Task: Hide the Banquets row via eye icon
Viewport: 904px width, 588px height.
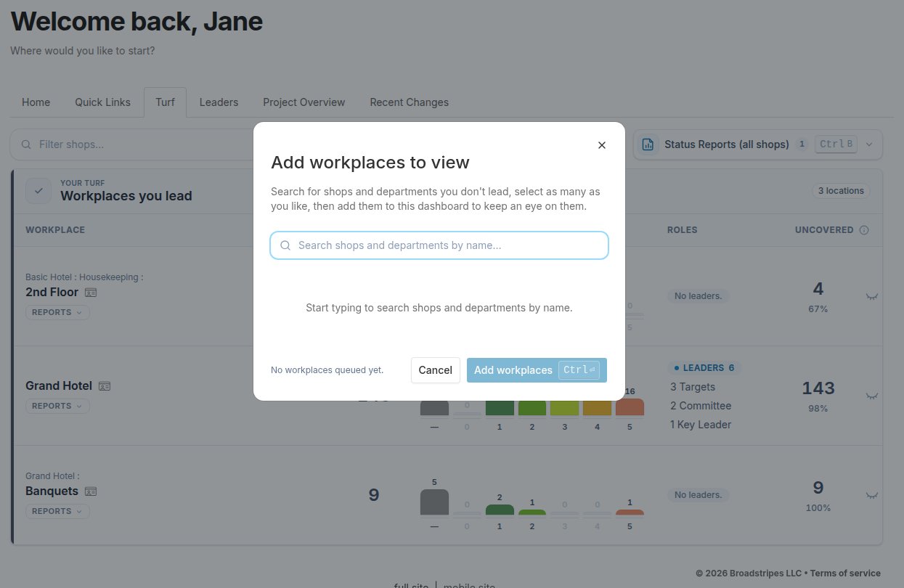Action: (x=872, y=495)
